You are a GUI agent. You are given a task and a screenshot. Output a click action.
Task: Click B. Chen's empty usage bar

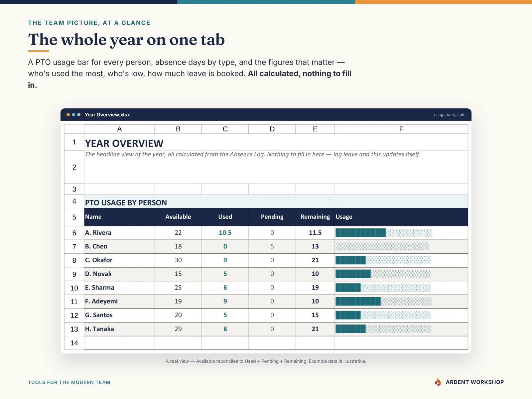[382, 246]
